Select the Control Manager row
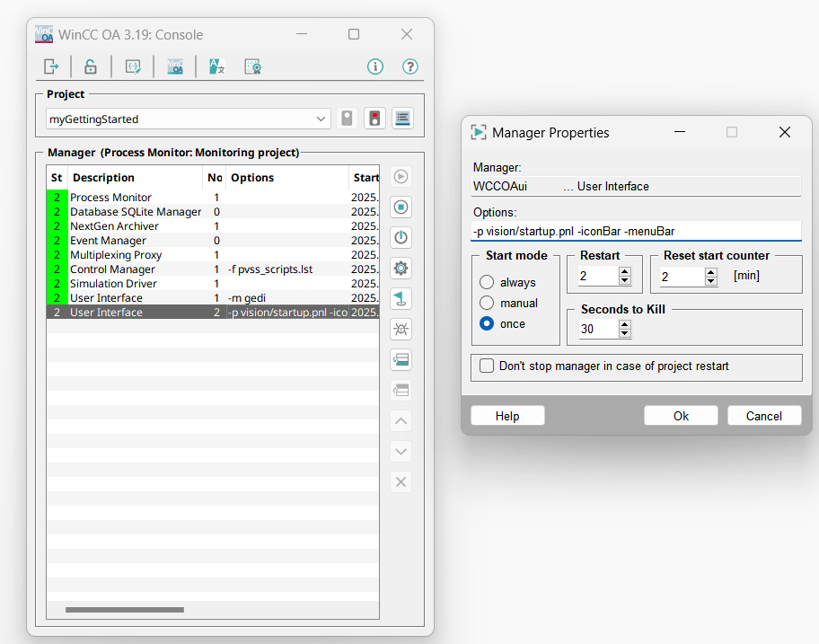 point(213,269)
